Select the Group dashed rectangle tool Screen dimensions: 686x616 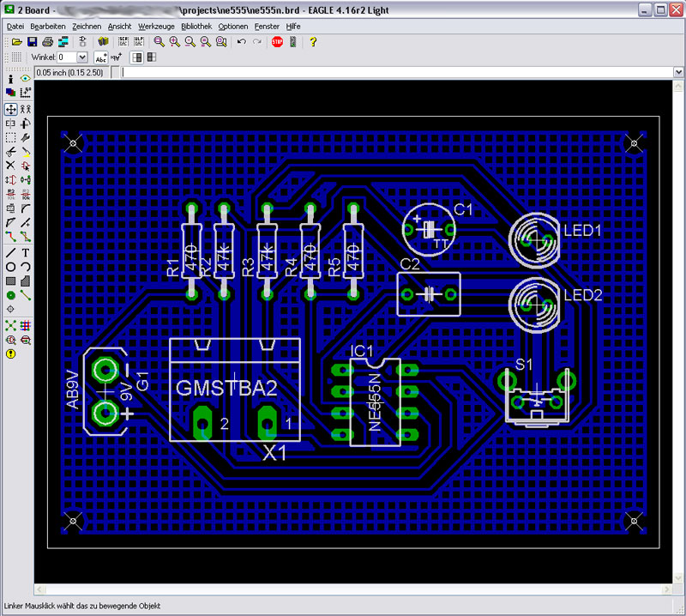(x=10, y=138)
